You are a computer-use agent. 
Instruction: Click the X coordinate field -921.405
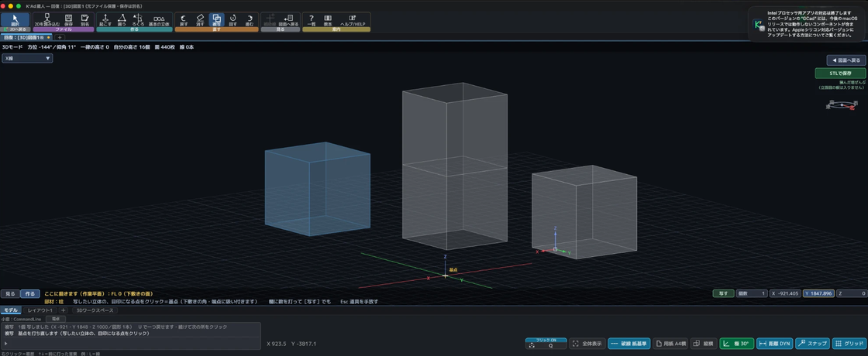point(785,293)
